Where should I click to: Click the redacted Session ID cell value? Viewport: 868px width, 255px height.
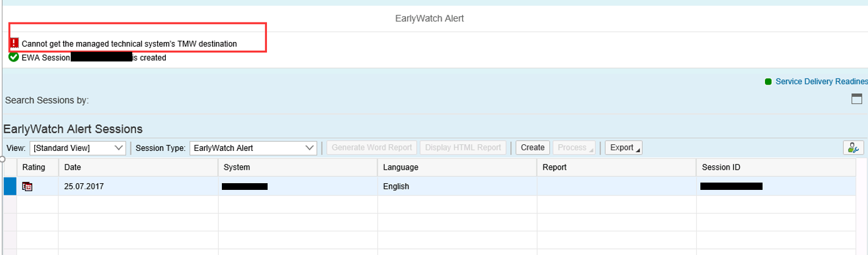731,186
